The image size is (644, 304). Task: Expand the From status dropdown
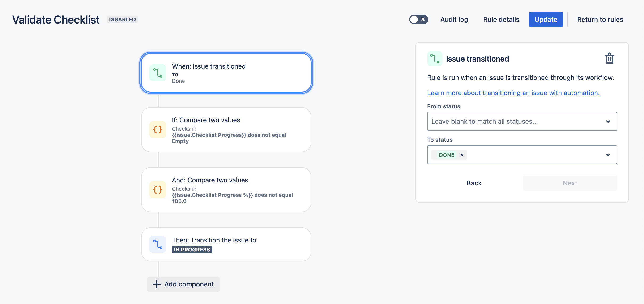(608, 121)
